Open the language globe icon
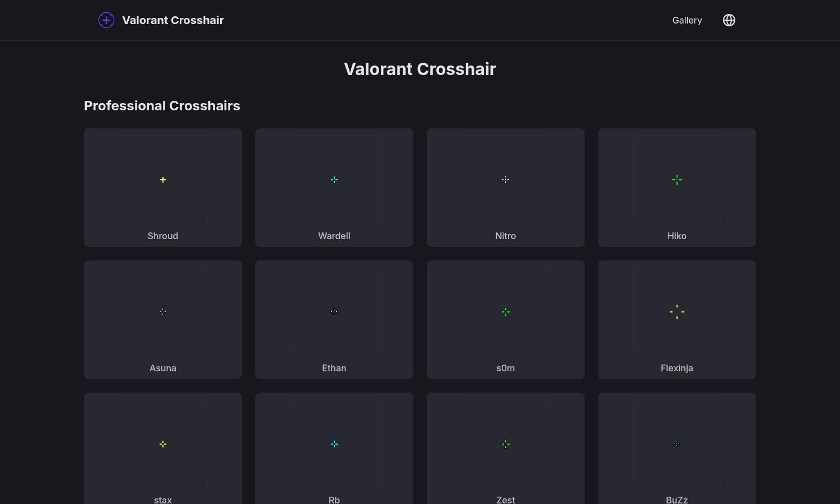Image resolution: width=840 pixels, height=504 pixels. tap(729, 20)
